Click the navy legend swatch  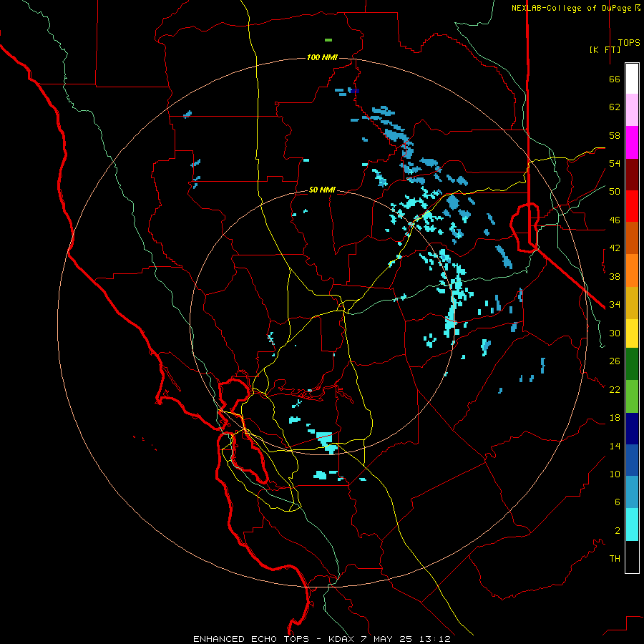click(632, 429)
